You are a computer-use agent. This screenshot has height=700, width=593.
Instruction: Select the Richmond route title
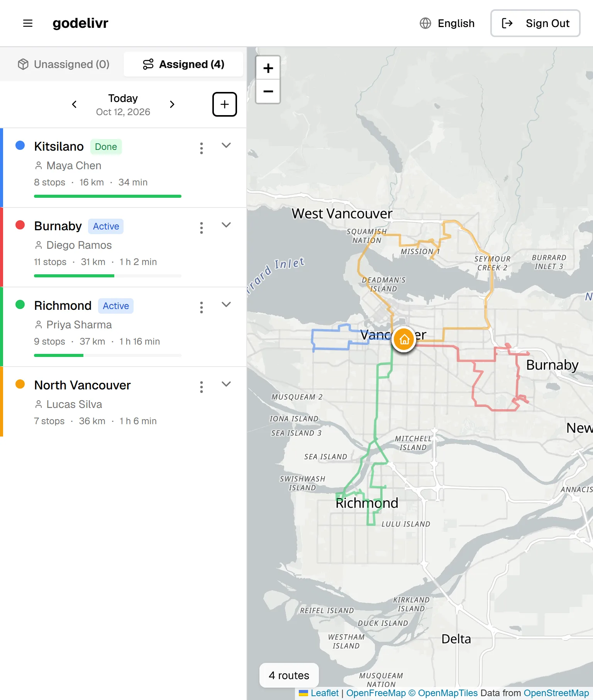[63, 306]
